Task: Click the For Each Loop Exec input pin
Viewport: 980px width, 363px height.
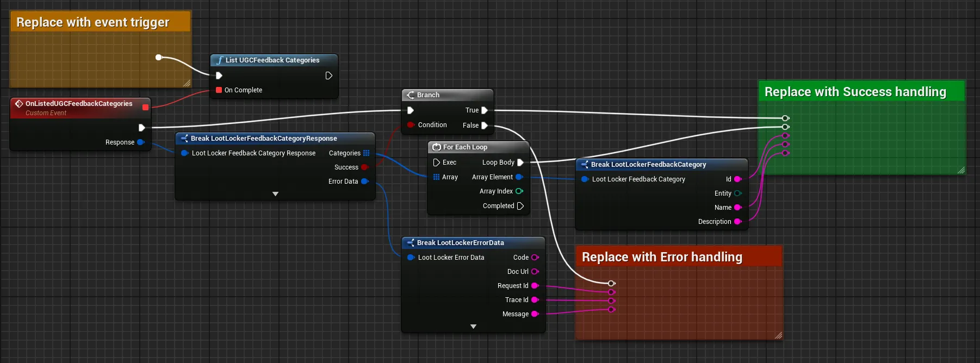Action: click(436, 162)
